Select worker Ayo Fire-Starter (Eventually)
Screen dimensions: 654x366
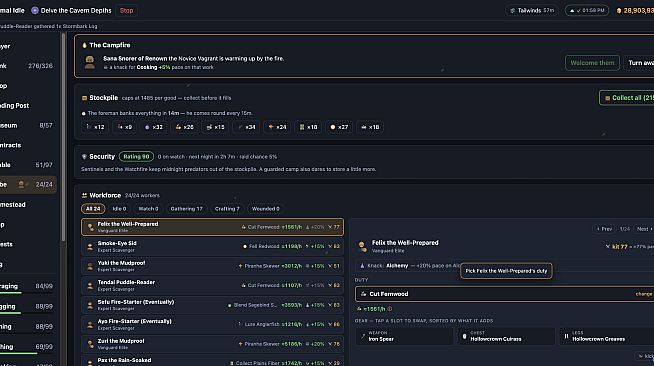[212, 324]
